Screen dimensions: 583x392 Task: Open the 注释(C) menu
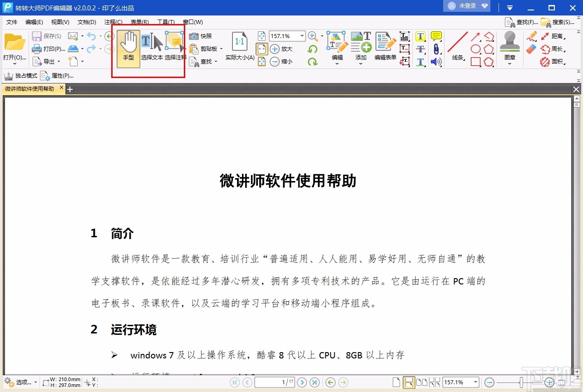[113, 22]
